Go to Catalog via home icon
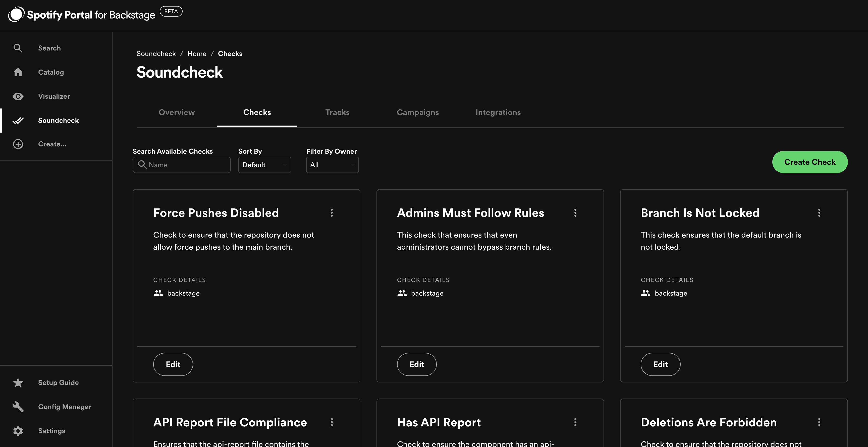The image size is (868, 447). coord(18,72)
